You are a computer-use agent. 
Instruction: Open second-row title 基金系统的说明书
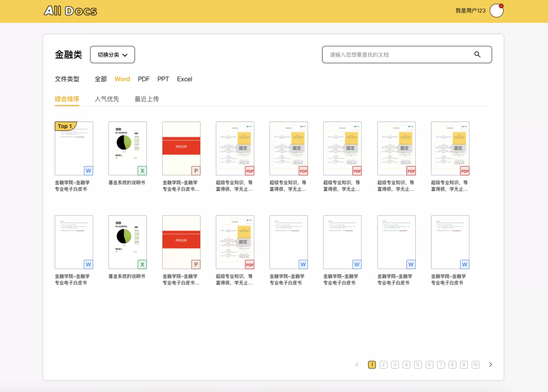pos(127,276)
